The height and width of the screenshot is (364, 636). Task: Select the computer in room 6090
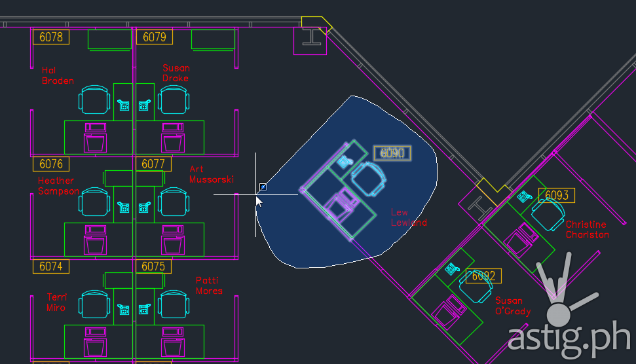[342, 205]
